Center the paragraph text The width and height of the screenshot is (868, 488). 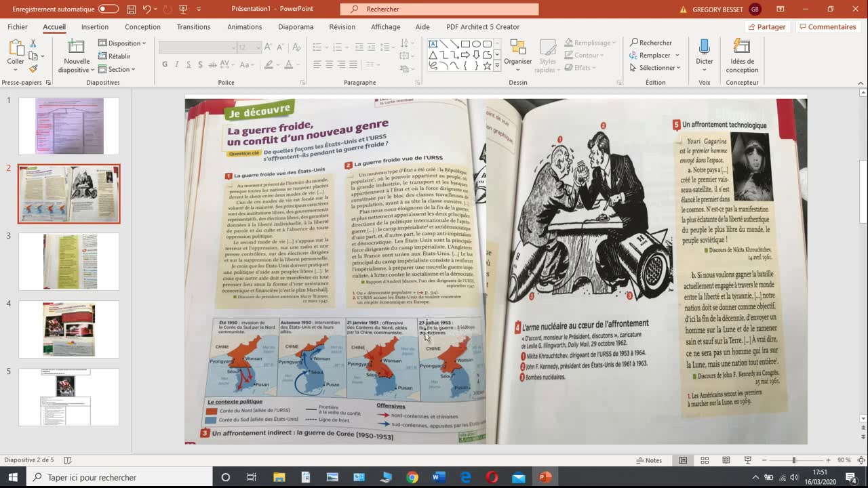point(329,65)
